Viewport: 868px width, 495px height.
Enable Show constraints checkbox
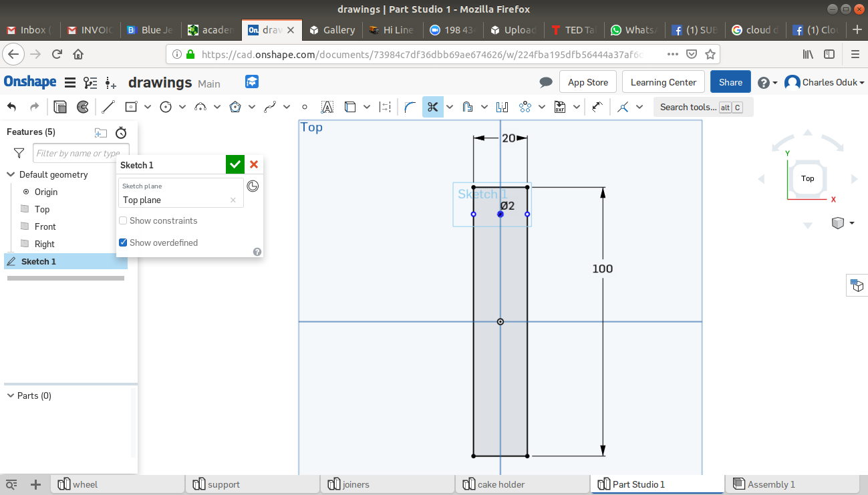pos(123,220)
